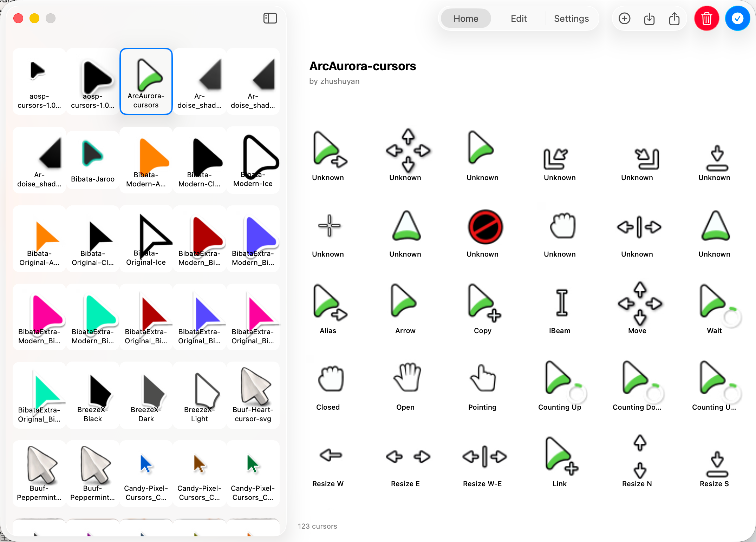Pick the BreezeX-Dark cursor theme
The width and height of the screenshot is (756, 542).
(x=146, y=395)
